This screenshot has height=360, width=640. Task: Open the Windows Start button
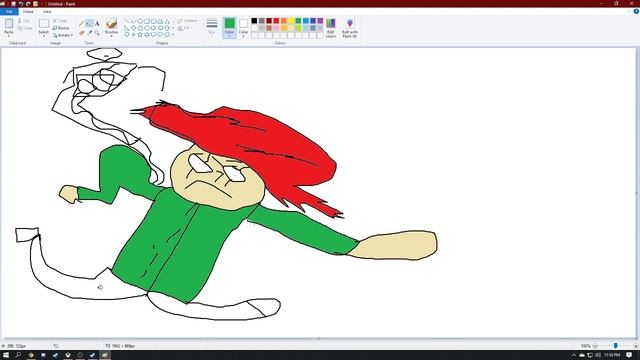pyautogui.click(x=6, y=355)
